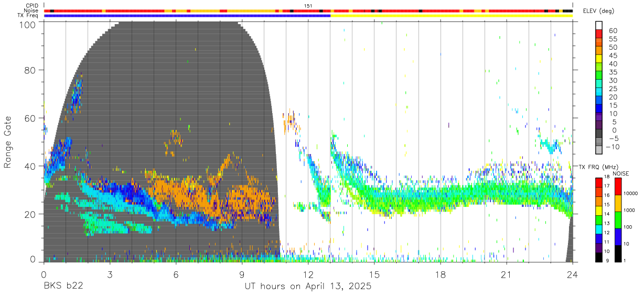The image size is (644, 297).
Task: Click the 100 tick label on Range Gate axis
Action: point(28,24)
